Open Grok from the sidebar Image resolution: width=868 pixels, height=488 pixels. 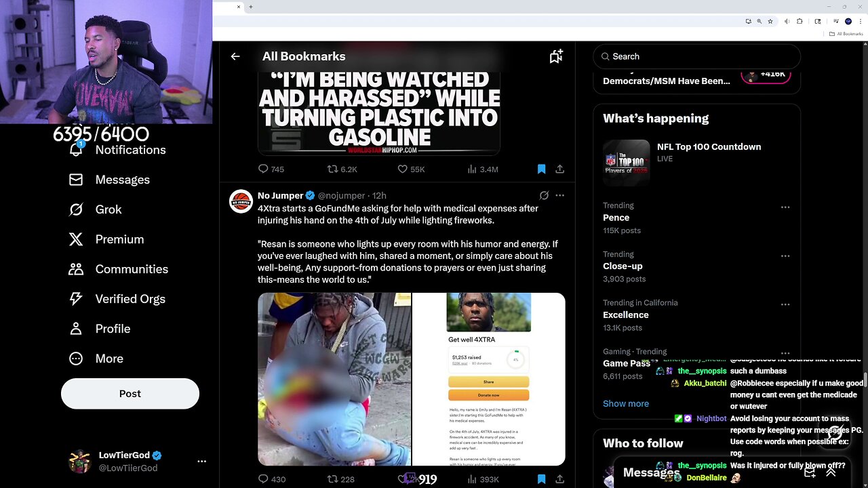tap(95, 209)
